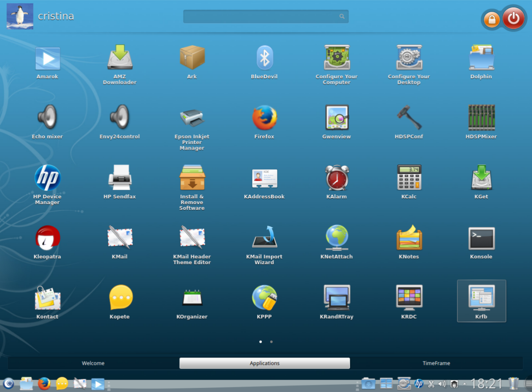Image resolution: width=532 pixels, height=392 pixels.
Task: Switch to the Welcome tab
Action: (x=93, y=363)
